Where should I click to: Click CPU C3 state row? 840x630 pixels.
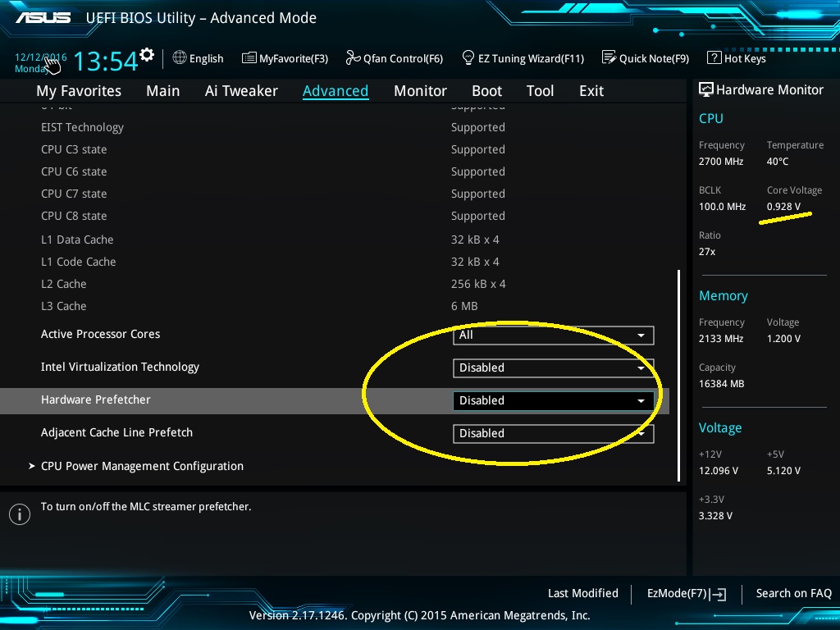pyautogui.click(x=74, y=149)
